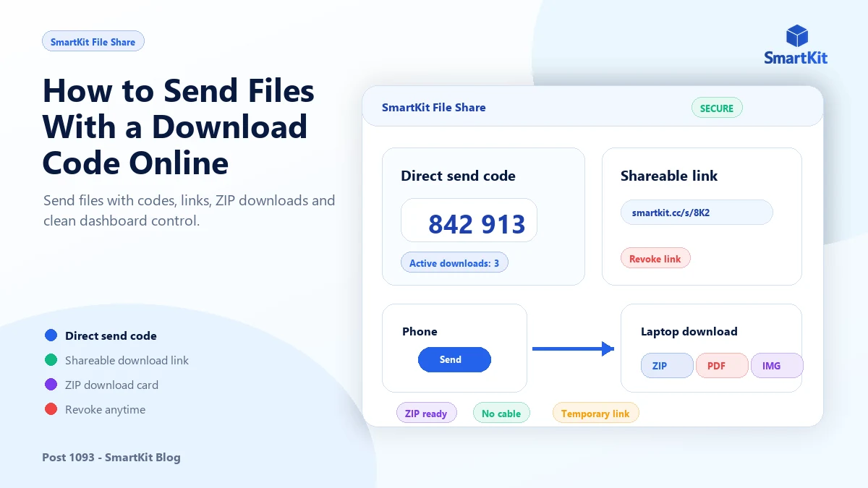The image size is (868, 488).
Task: Click the Active downloads: 3 badge
Action: click(454, 262)
